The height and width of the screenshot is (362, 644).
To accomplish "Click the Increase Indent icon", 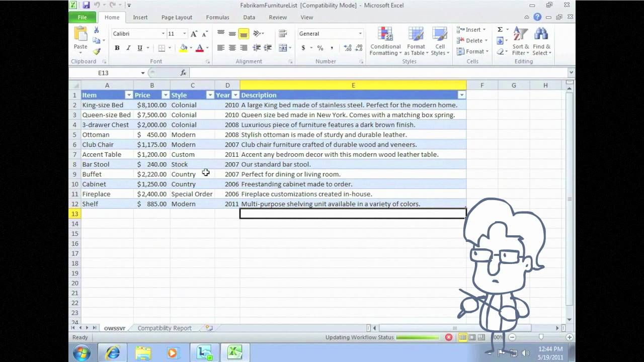I will 268,48.
